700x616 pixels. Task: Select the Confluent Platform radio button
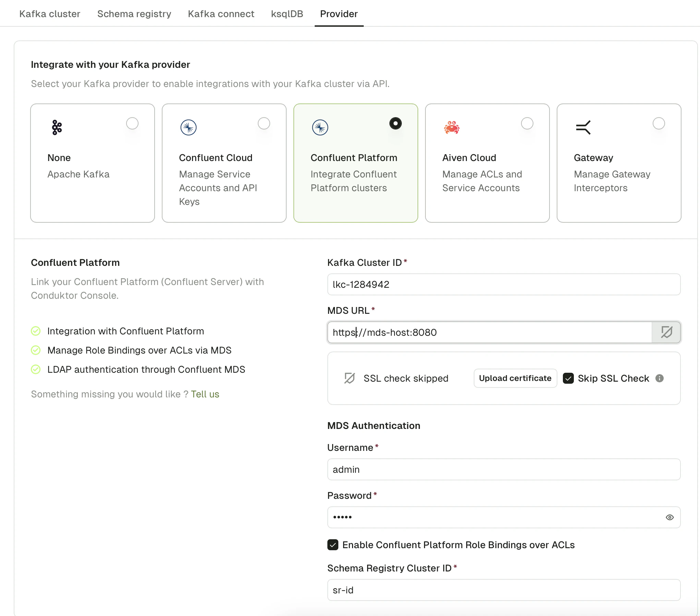(x=396, y=123)
